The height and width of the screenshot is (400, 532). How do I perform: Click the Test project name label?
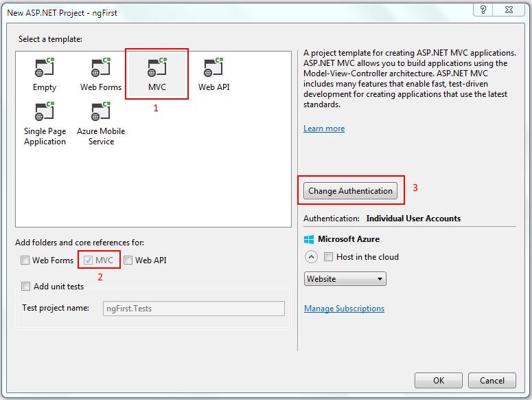coord(56,308)
